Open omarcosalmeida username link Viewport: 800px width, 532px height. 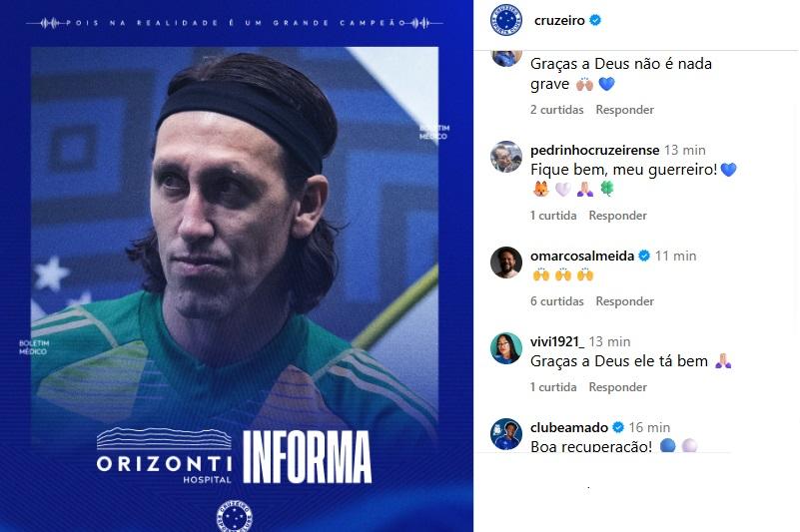[582, 256]
